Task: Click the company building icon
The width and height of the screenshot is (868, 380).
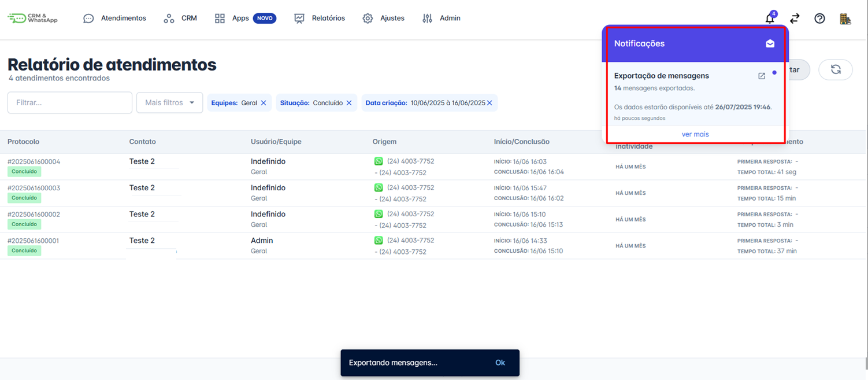Action: 845,19
